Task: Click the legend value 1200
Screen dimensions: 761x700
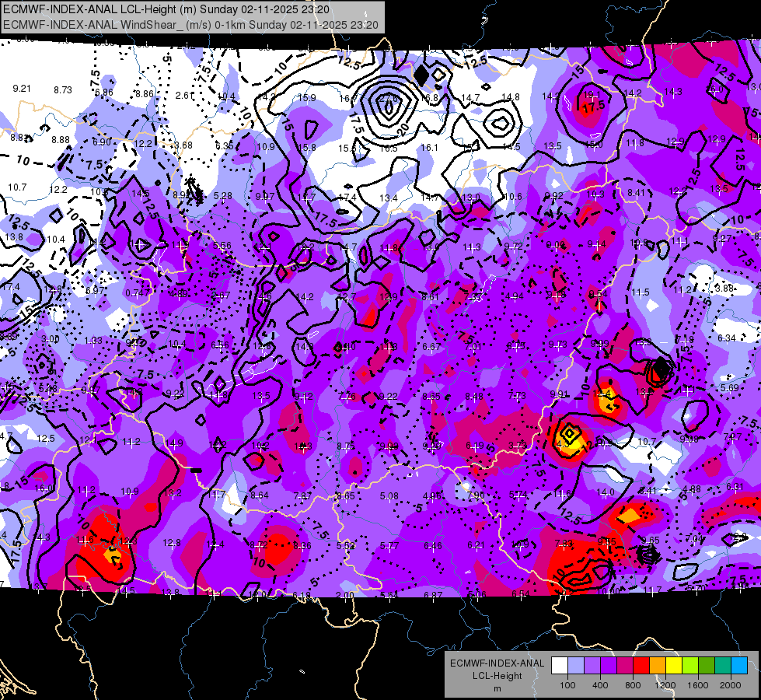Action: 665,685
